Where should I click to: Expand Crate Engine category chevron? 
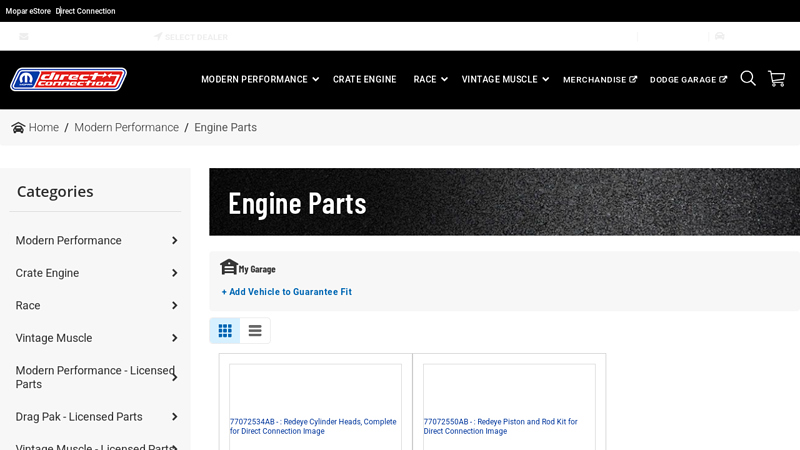(174, 273)
